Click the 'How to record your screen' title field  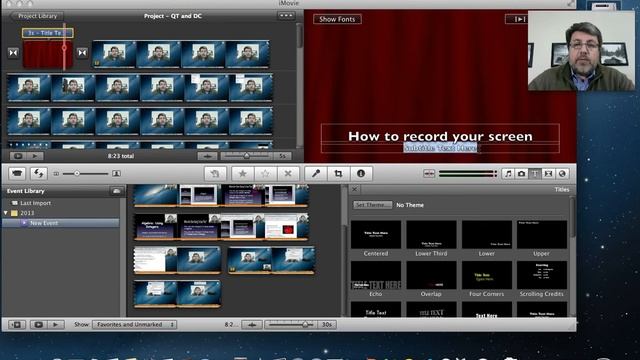point(440,136)
